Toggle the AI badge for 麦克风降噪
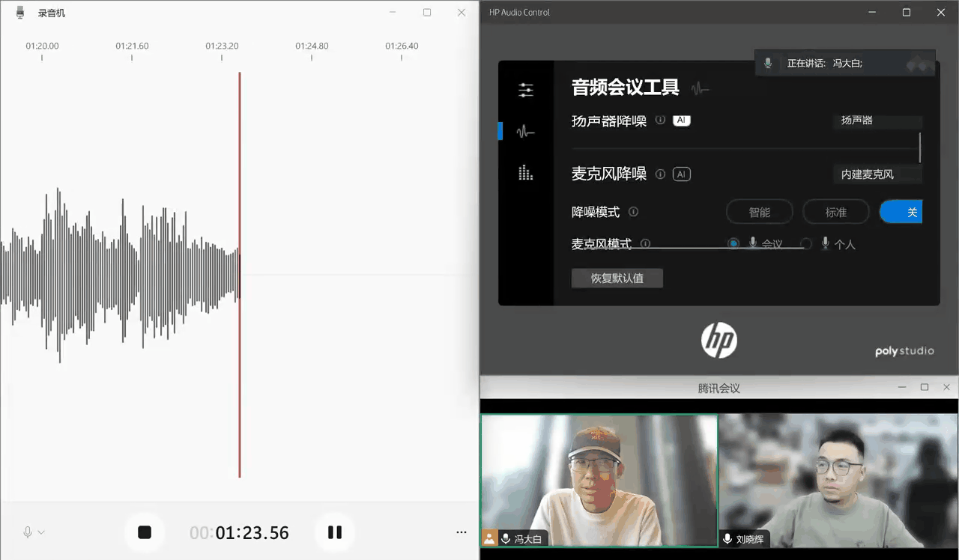 click(681, 174)
